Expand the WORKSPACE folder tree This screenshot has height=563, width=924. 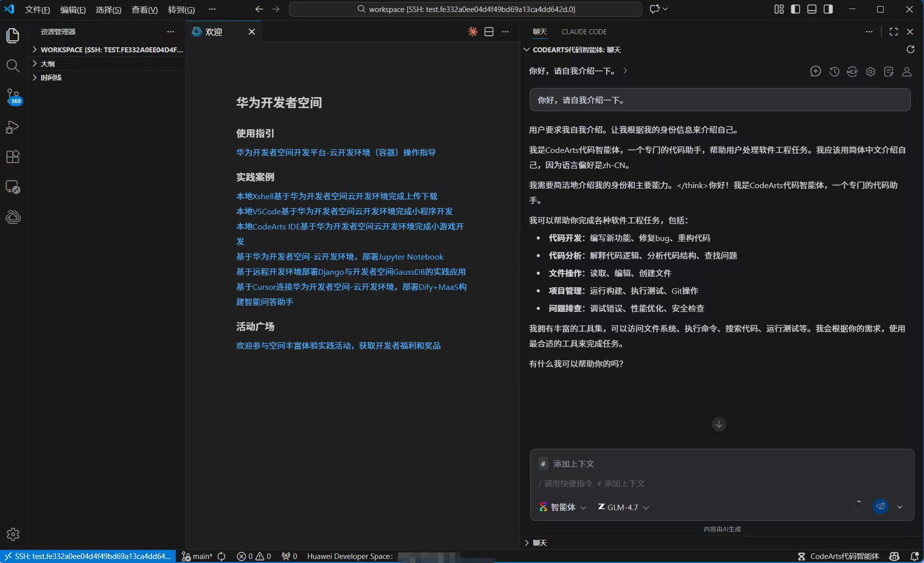[x=107, y=49]
